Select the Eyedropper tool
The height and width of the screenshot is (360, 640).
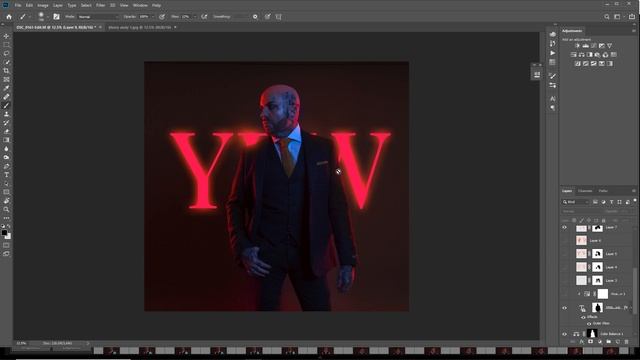point(6,88)
